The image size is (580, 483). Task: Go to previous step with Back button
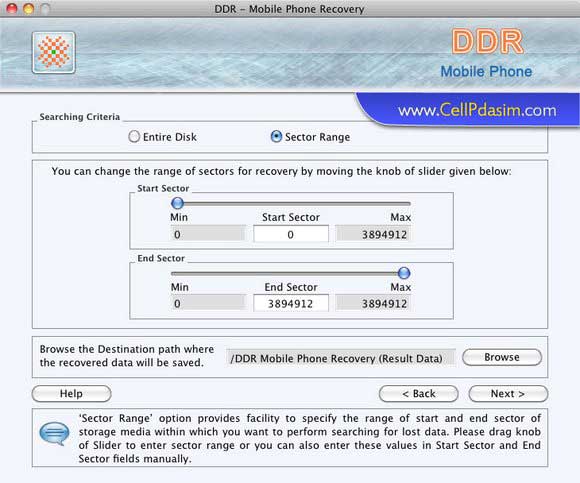[419, 394]
